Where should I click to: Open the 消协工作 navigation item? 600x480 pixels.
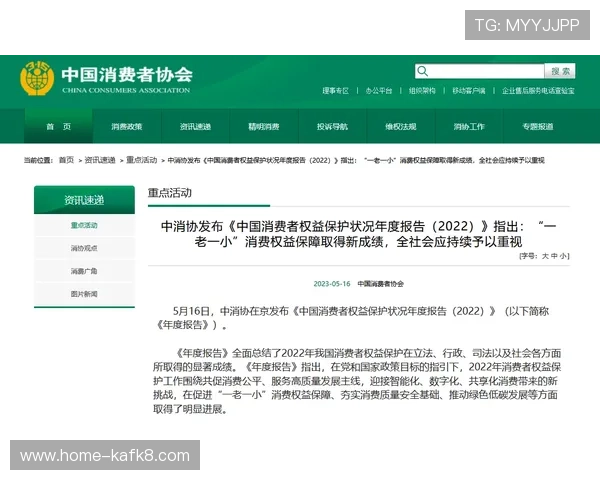(x=469, y=126)
